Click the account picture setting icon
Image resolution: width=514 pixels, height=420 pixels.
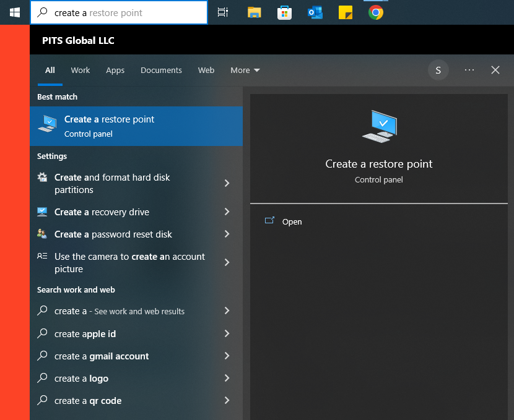click(42, 256)
